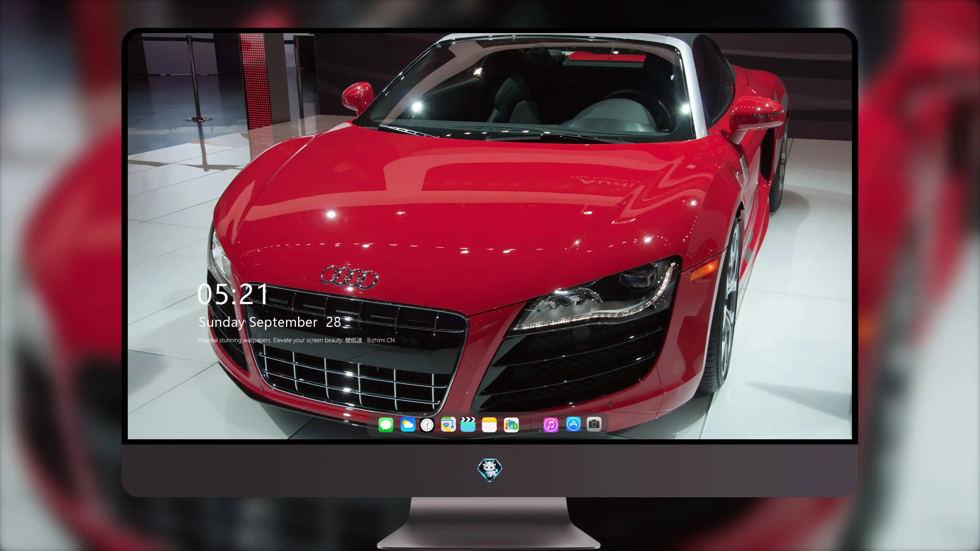
Task: Open the Clock app in the dock
Action: 427,425
